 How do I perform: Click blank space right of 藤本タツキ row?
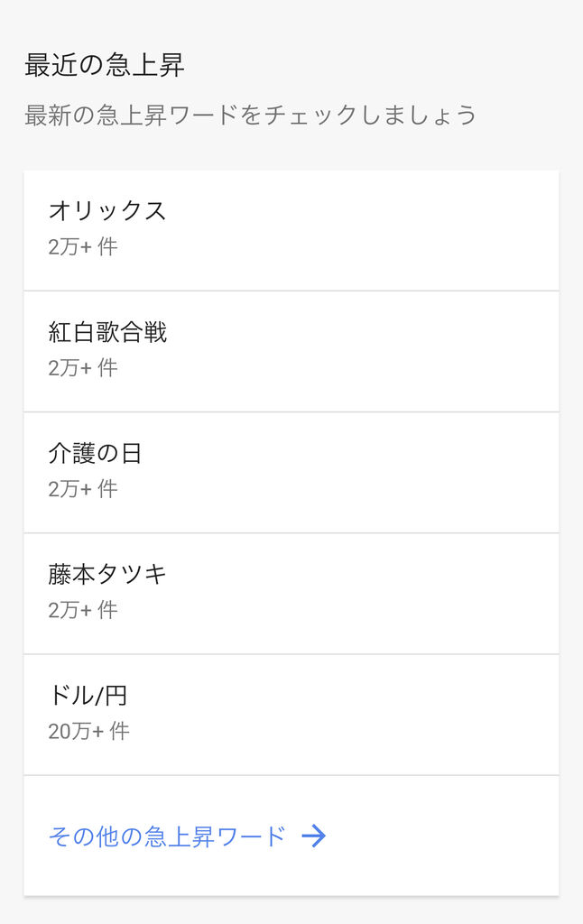406,593
